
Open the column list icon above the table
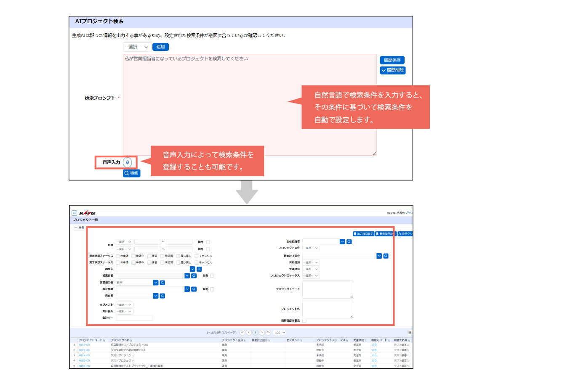409,333
